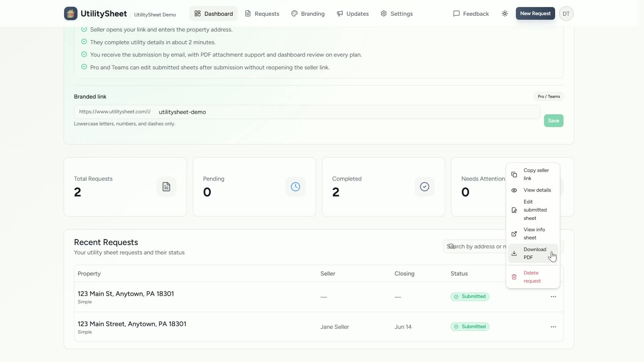644x362 pixels.
Task: Click the UtilitySheet logo icon
Action: pyautogui.click(x=70, y=13)
